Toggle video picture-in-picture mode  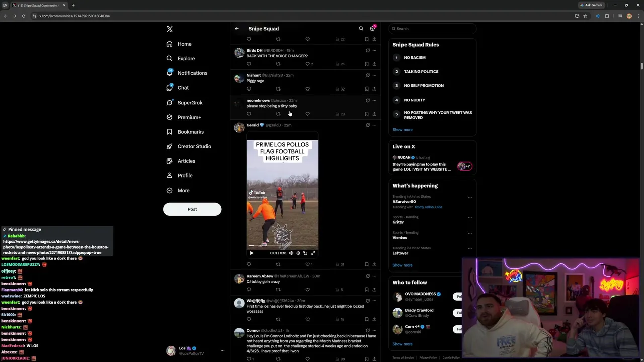coord(305,253)
